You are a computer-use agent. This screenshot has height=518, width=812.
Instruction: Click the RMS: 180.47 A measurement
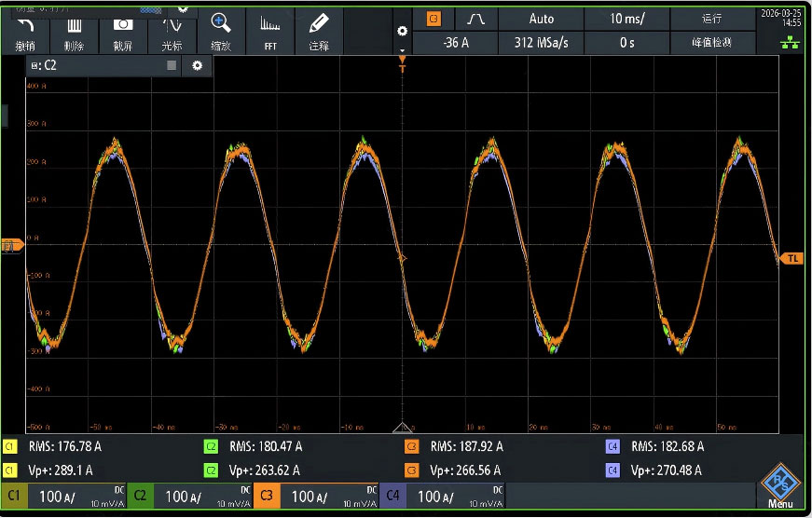[x=266, y=446]
